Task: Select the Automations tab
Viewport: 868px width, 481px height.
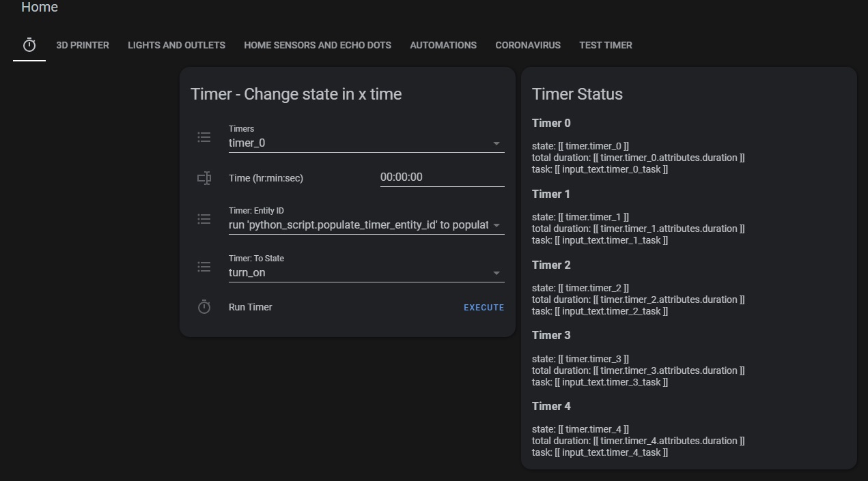Action: point(443,45)
